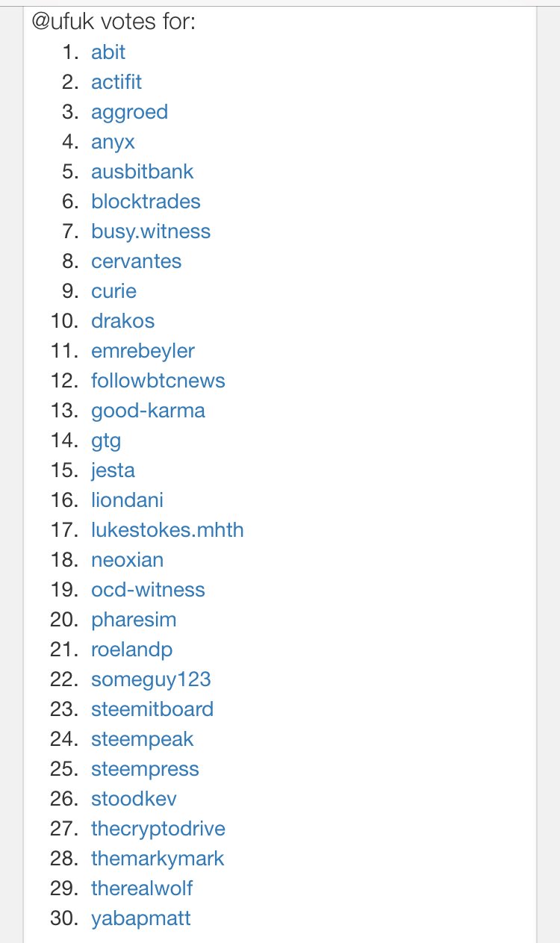Click the ocd-witness link
The width and height of the screenshot is (560, 943).
(148, 590)
